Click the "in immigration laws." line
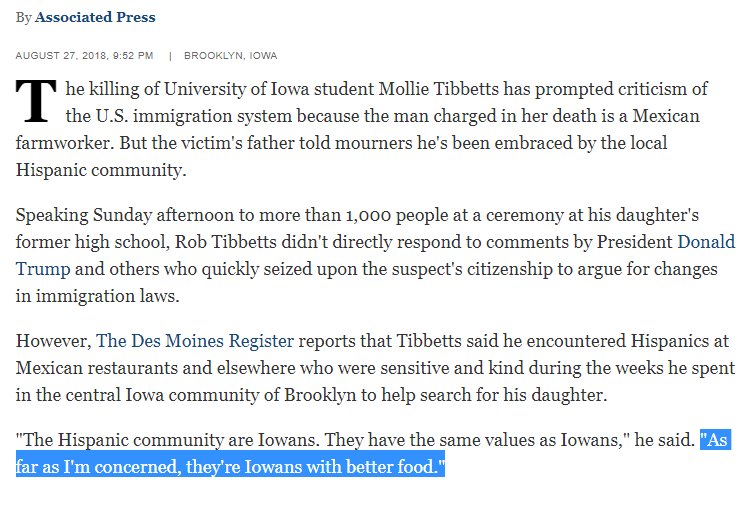 click(97, 296)
